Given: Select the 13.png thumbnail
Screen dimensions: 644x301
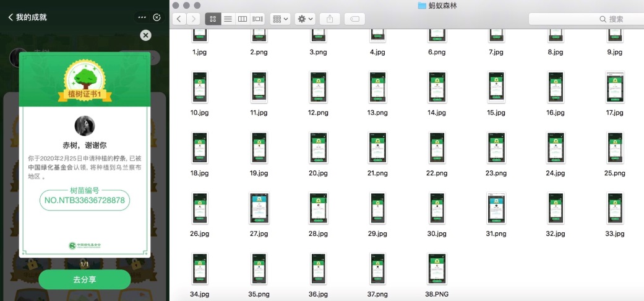Looking at the screenshot, I should pyautogui.click(x=377, y=87).
